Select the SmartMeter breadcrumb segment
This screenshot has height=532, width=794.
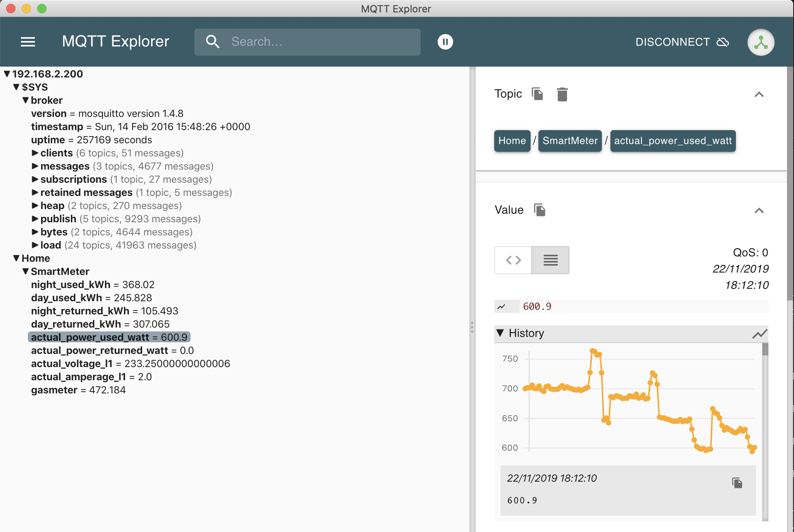[x=570, y=141]
